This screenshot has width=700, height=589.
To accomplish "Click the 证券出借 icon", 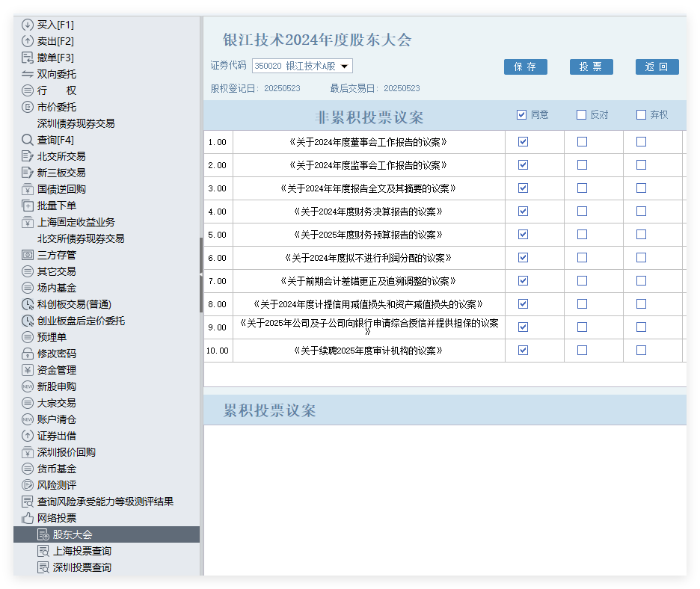I will click(x=28, y=436).
